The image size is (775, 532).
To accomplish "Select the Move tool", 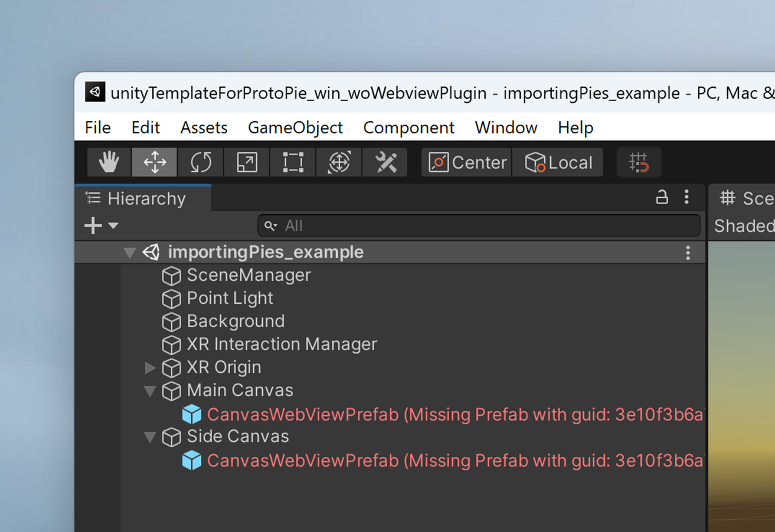I will (x=154, y=162).
